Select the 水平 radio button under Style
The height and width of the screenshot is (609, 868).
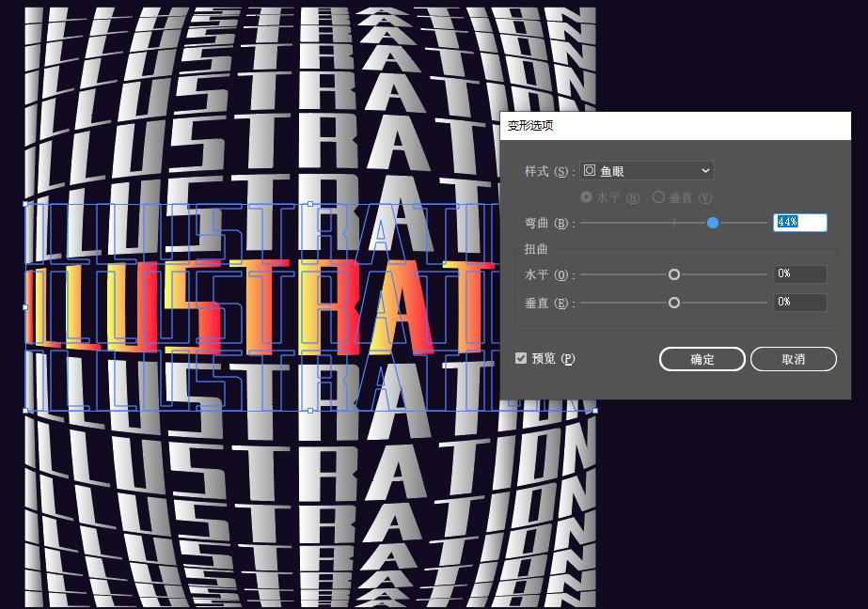586,197
